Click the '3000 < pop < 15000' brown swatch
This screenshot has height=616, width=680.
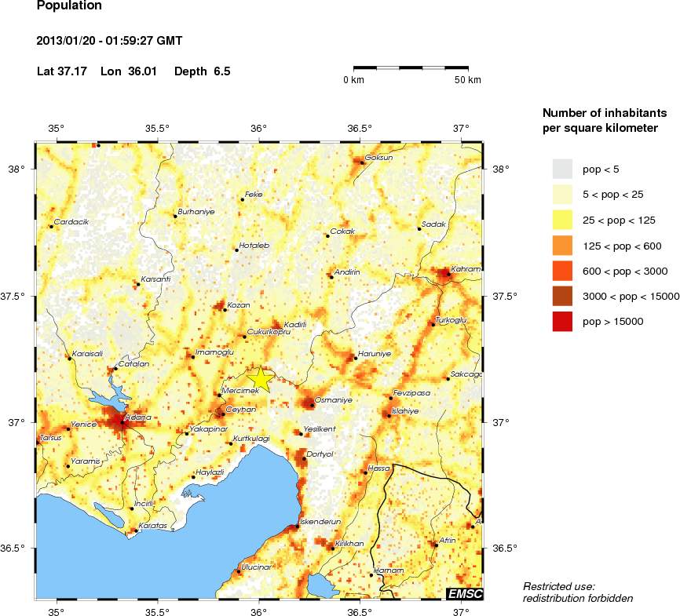[x=562, y=296]
